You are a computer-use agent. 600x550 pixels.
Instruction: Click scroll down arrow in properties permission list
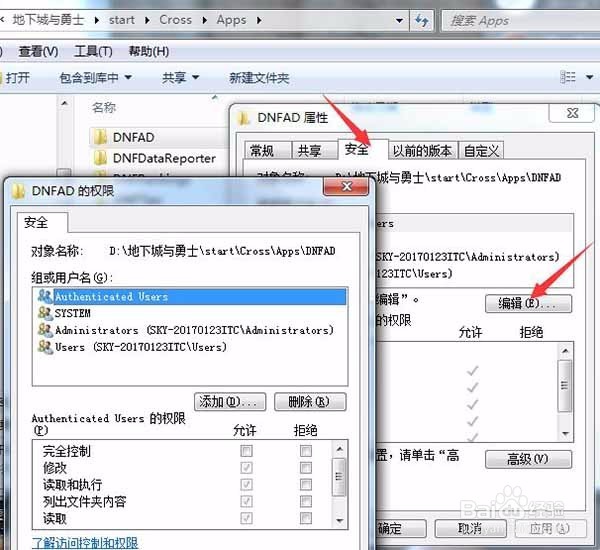566,433
